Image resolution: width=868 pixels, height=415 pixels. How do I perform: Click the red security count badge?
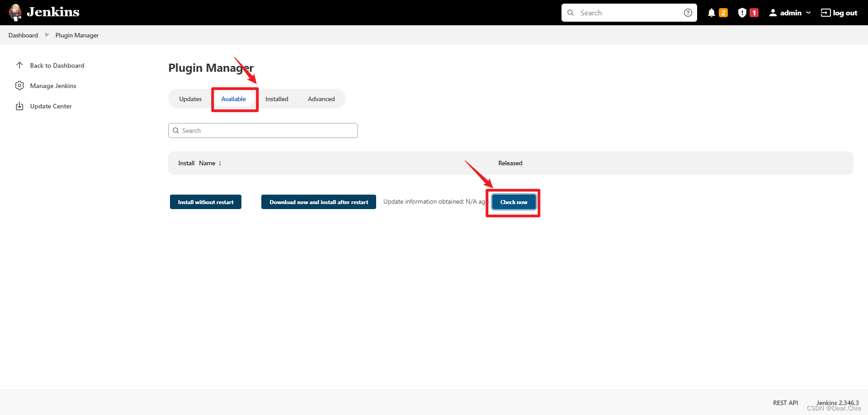click(754, 13)
